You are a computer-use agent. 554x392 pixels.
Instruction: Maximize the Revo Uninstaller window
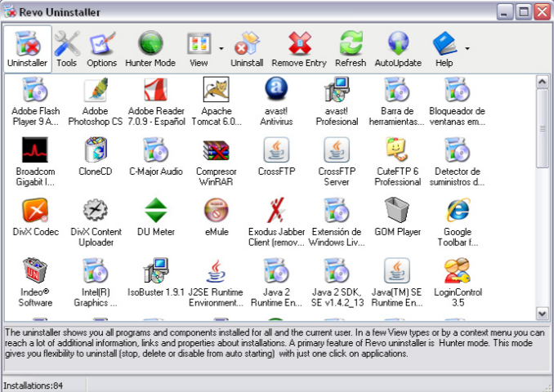pyautogui.click(x=524, y=12)
